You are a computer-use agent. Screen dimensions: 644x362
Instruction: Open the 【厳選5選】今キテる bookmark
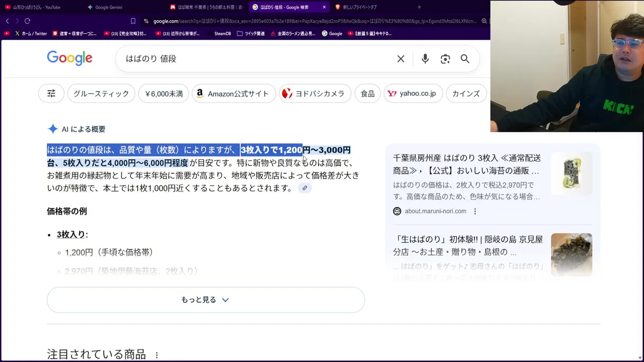pos(370,34)
